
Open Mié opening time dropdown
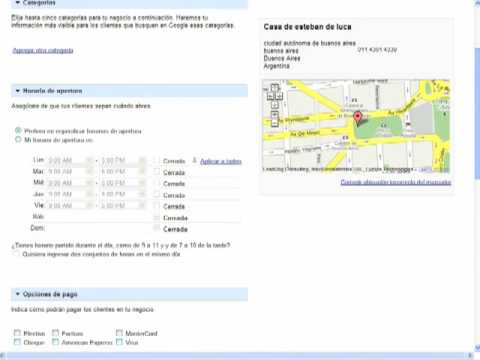pos(70,183)
